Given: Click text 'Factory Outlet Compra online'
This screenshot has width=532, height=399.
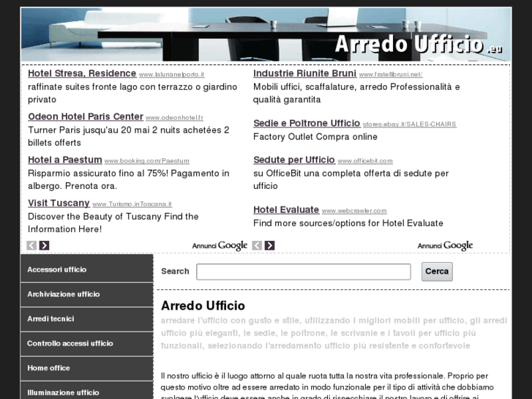Looking at the screenshot, I should [315, 136].
